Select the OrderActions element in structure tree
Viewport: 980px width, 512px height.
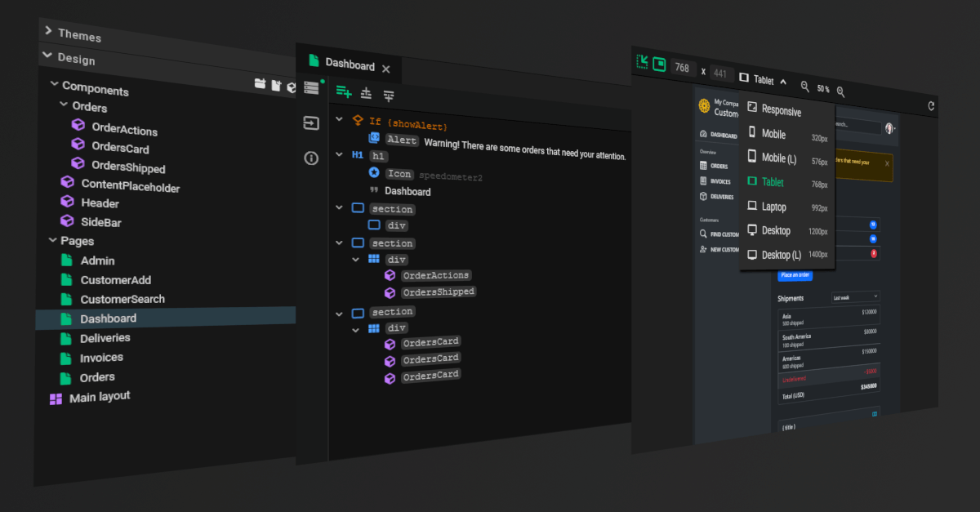436,275
